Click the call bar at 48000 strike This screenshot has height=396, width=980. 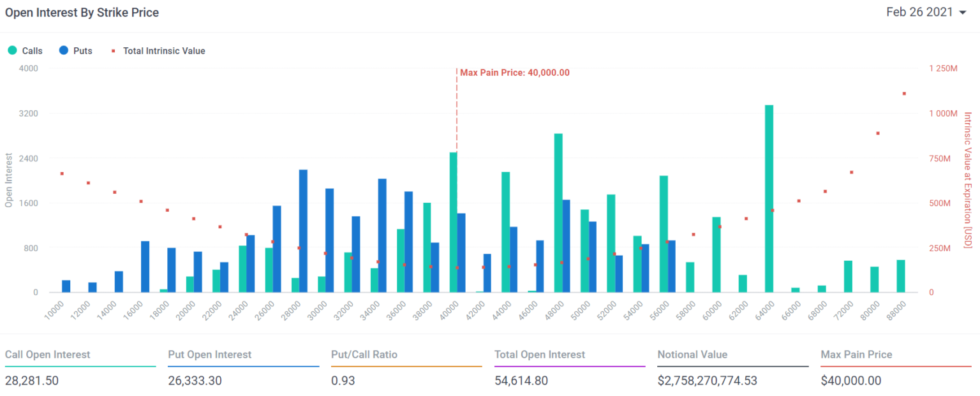click(x=558, y=213)
